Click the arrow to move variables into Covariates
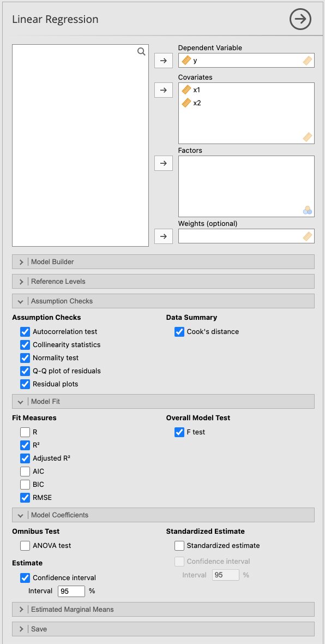325x644 pixels. click(x=164, y=90)
